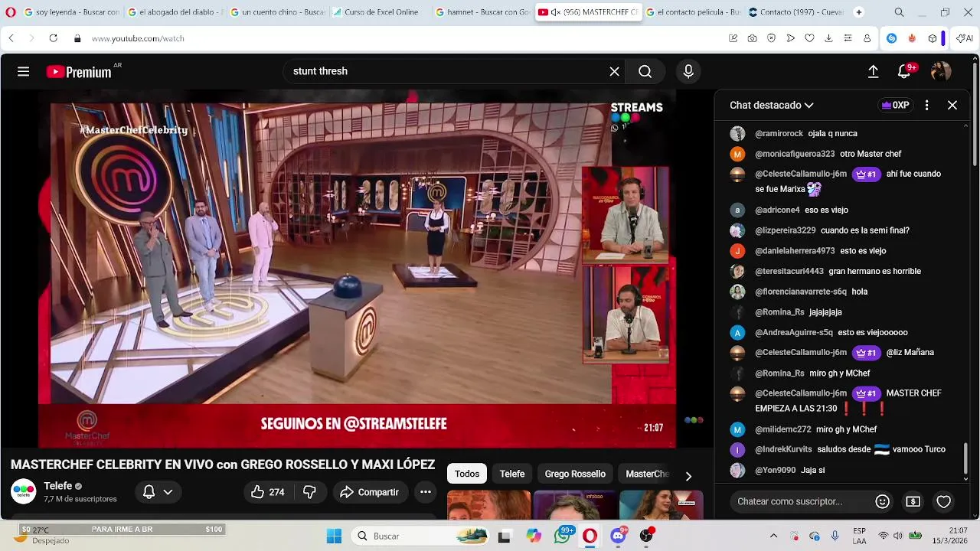Open Opera easy setup sliders icon
980x551 pixels.
click(x=848, y=38)
